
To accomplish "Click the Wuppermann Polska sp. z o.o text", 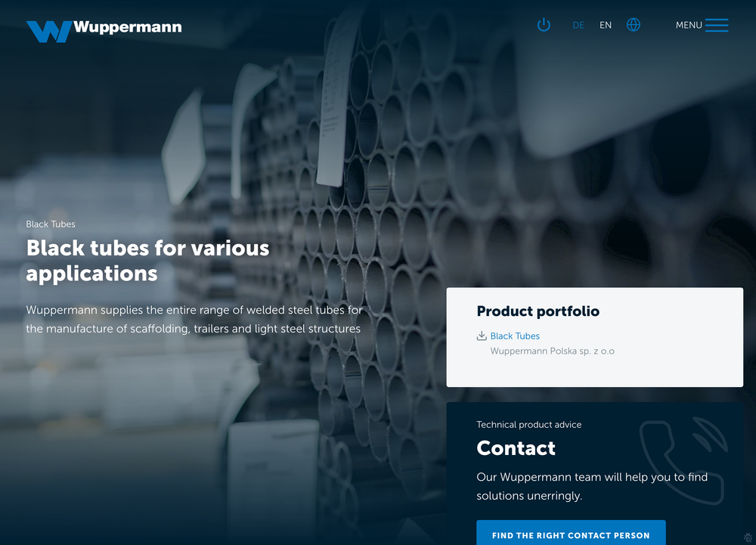I will pyautogui.click(x=552, y=351).
